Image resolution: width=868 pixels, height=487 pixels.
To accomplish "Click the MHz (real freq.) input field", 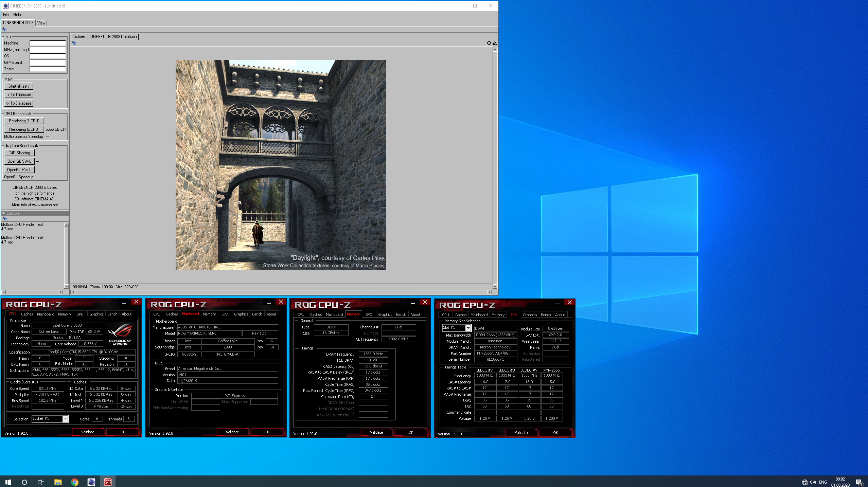I will [x=48, y=50].
